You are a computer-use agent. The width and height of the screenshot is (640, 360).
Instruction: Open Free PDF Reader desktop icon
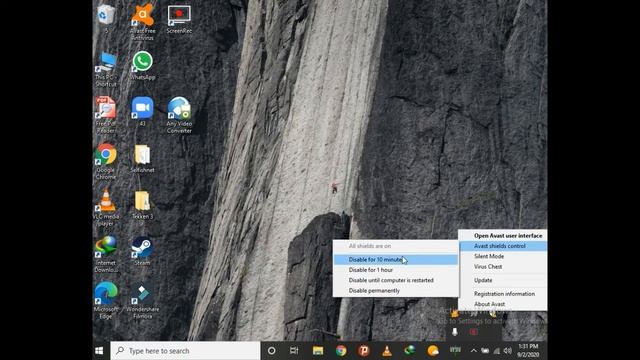pyautogui.click(x=106, y=115)
